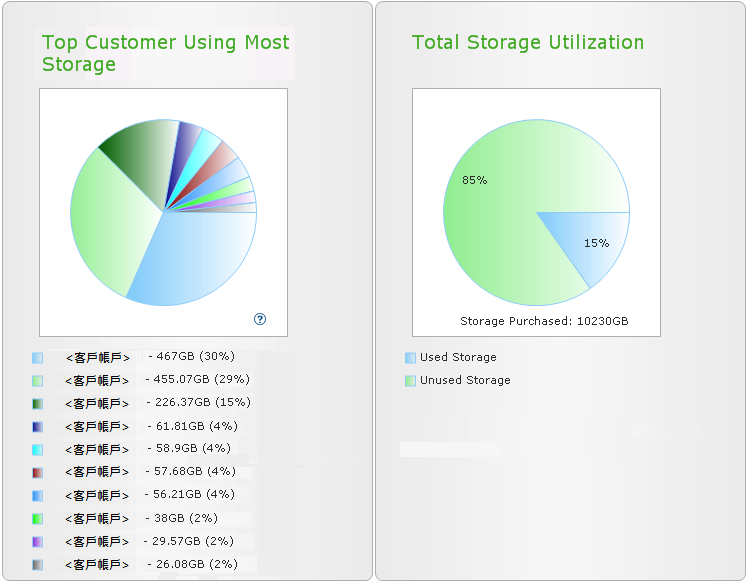Open customer account using 467GB (30%)
This screenshot has height=582, width=747.
97,357
